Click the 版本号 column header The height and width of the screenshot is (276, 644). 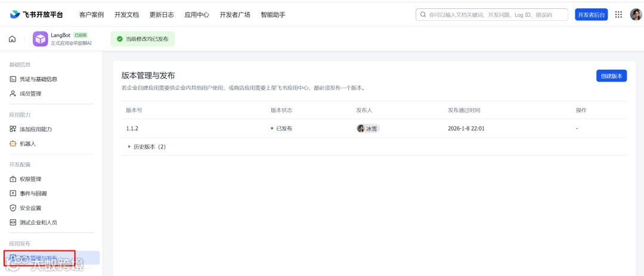(134, 110)
